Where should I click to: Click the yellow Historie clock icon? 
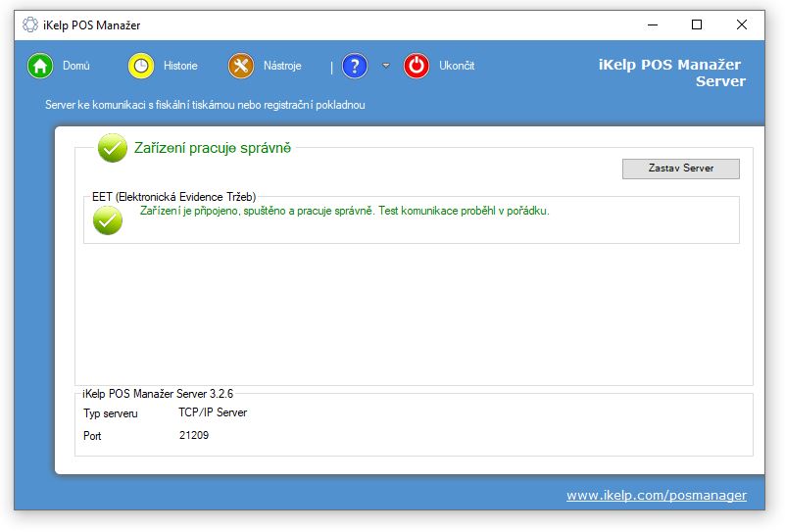coord(141,66)
